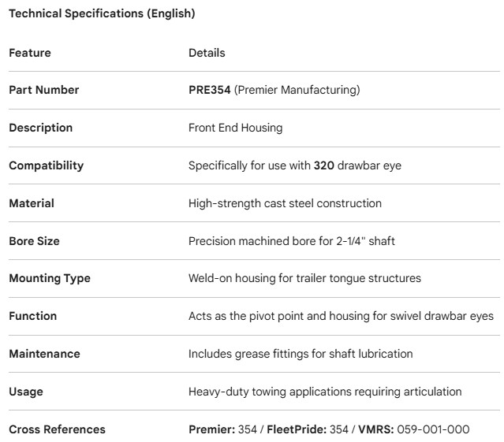Click the bold 320 drawbar eye number
Image resolution: width=504 pixels, height=442 pixels.
324,165
